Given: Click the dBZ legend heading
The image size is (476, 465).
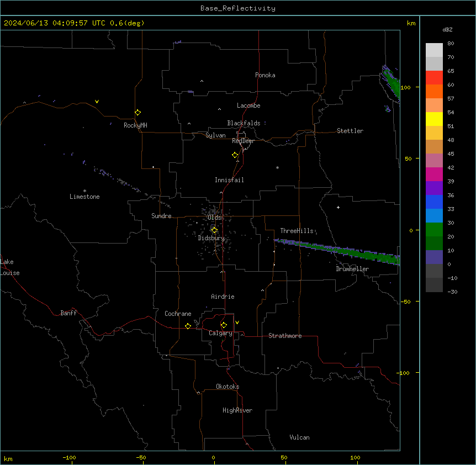Looking at the screenshot, I should point(447,29).
